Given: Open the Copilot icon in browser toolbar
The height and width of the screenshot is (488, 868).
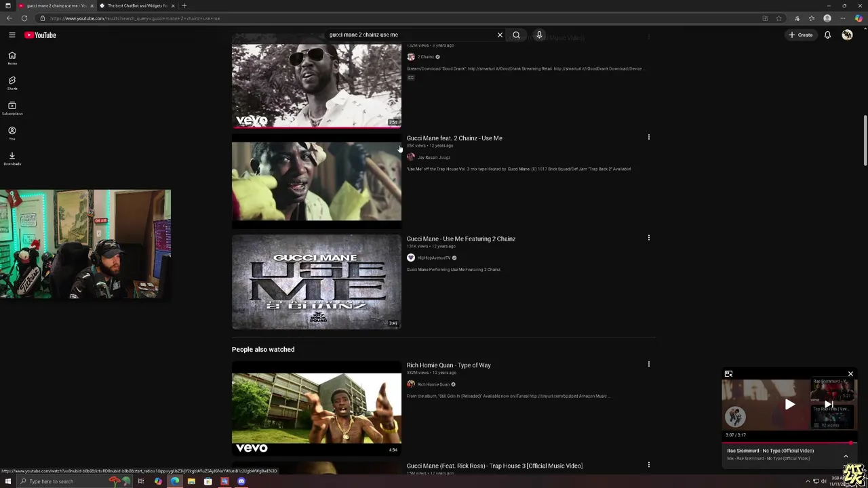Looking at the screenshot, I should pos(859,18).
